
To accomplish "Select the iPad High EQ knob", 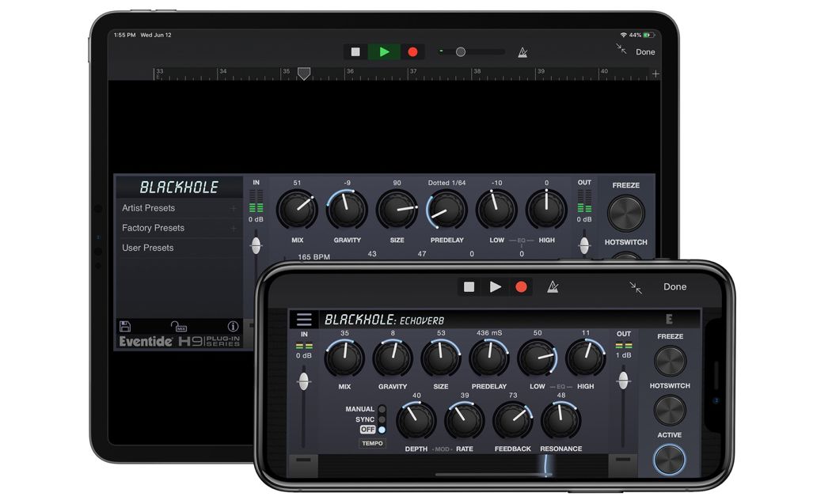I will click(x=546, y=210).
